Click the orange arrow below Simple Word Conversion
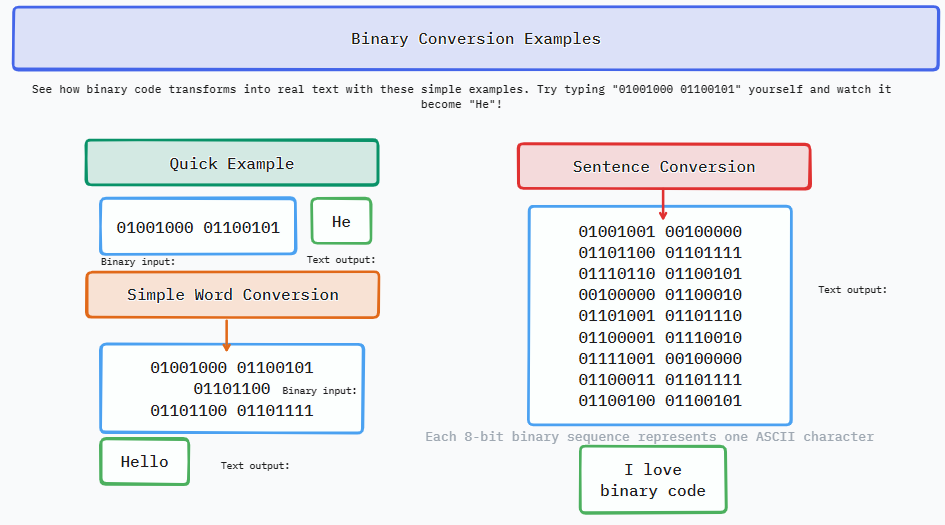Image resolution: width=945 pixels, height=525 pixels. (227, 335)
